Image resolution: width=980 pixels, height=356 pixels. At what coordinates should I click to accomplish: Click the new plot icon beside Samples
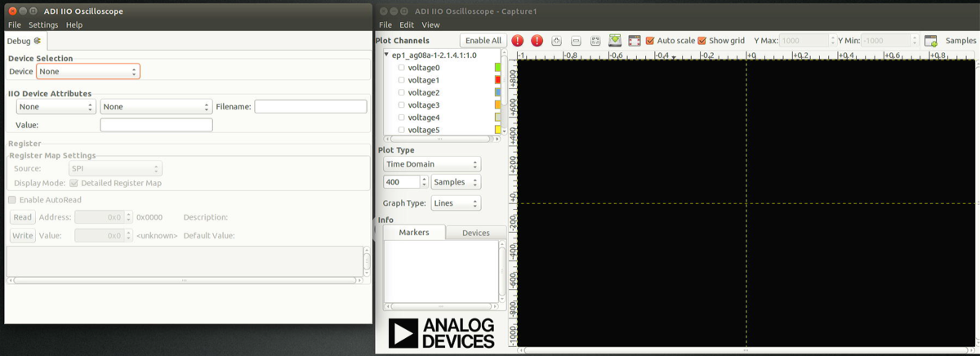[x=931, y=40]
